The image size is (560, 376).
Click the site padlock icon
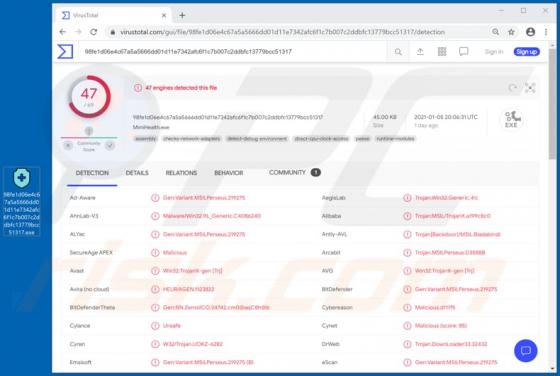pyautogui.click(x=113, y=32)
